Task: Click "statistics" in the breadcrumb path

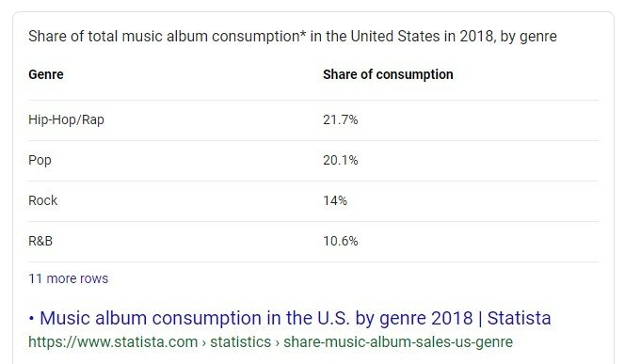Action: tap(240, 342)
